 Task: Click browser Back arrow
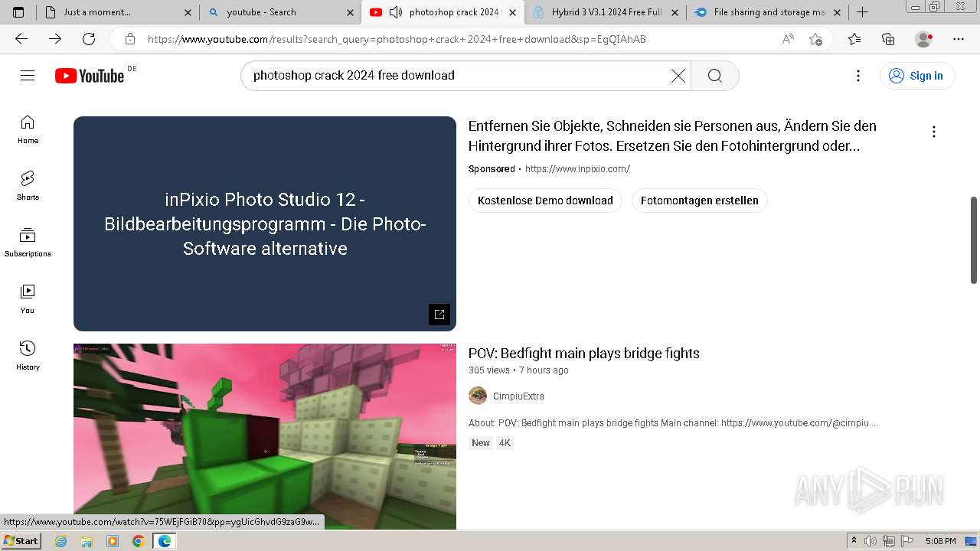(x=21, y=39)
